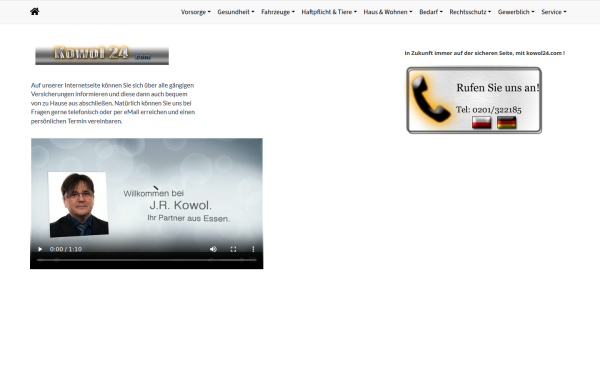Play the welcome video
Viewport: 600px width, 375px height.
40,249
